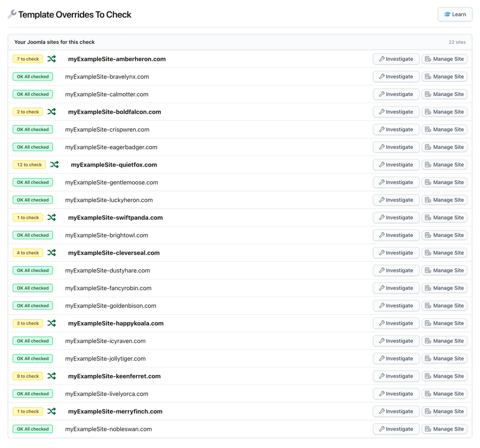Select the myExampleSite-brightowl.com site name

107,235
